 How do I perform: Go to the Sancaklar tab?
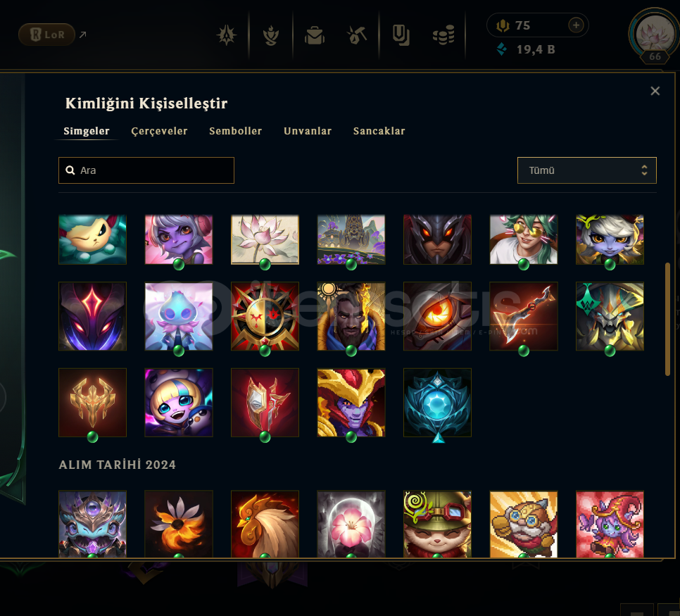point(379,131)
